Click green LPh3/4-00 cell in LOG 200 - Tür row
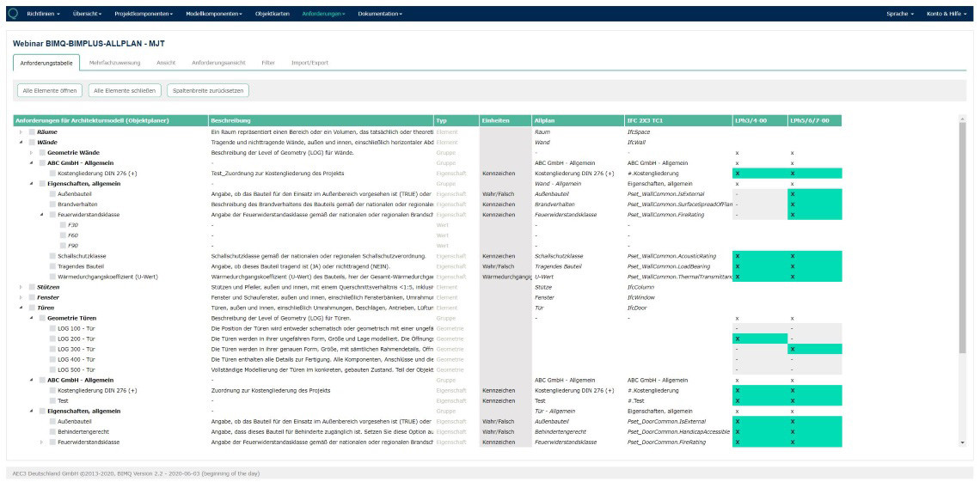 760,339
